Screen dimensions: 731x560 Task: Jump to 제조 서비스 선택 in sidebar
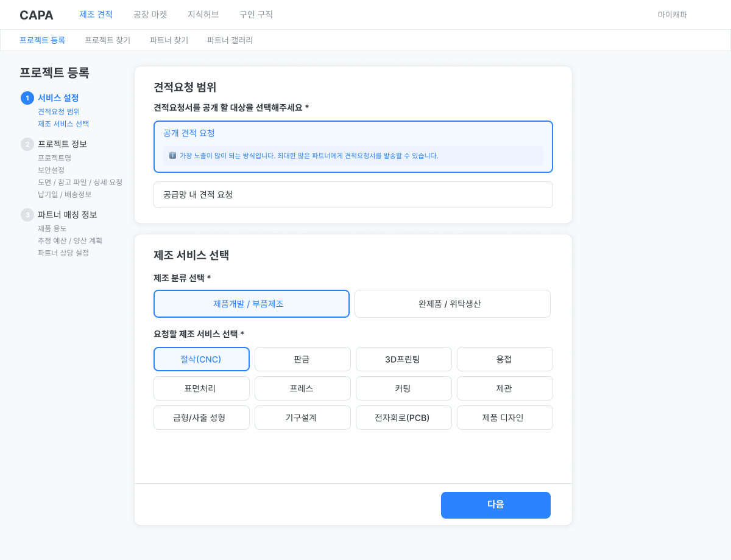63,124
